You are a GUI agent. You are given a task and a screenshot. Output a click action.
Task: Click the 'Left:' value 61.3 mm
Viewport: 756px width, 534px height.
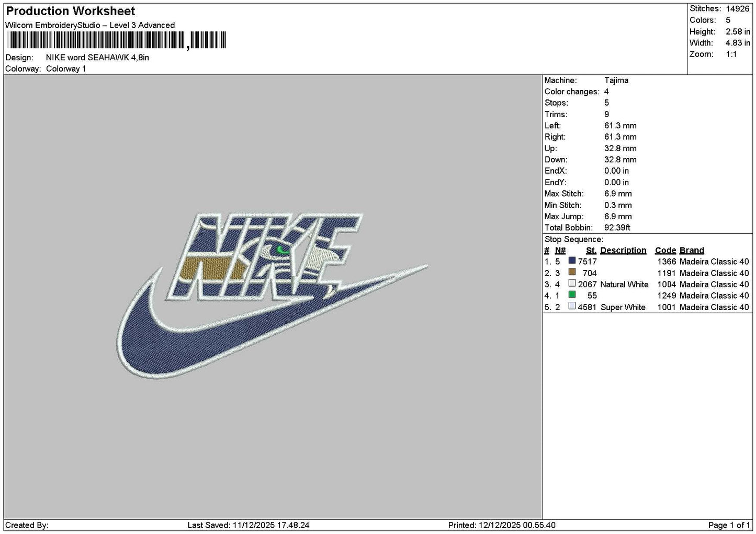[x=620, y=126]
